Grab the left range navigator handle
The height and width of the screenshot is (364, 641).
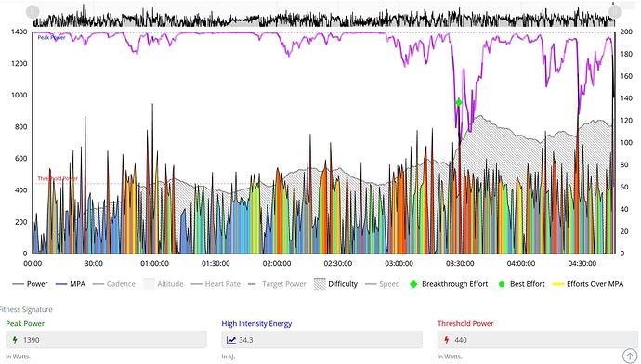click(33, 11)
